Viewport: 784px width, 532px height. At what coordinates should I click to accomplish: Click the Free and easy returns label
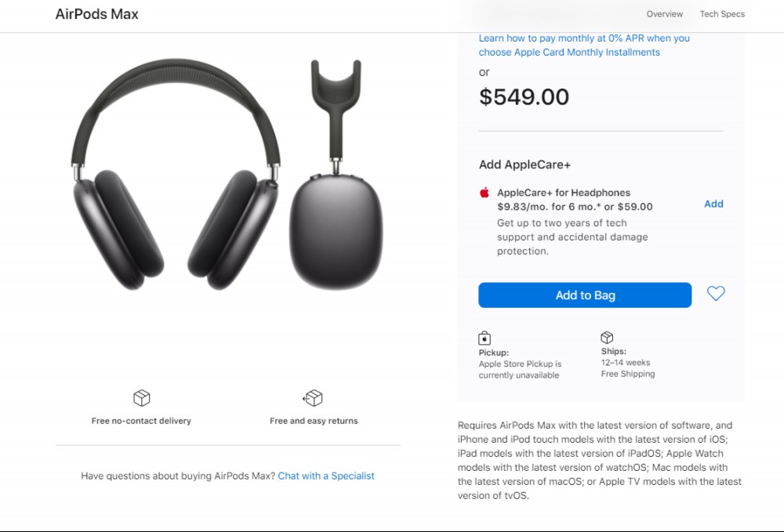pos(314,421)
